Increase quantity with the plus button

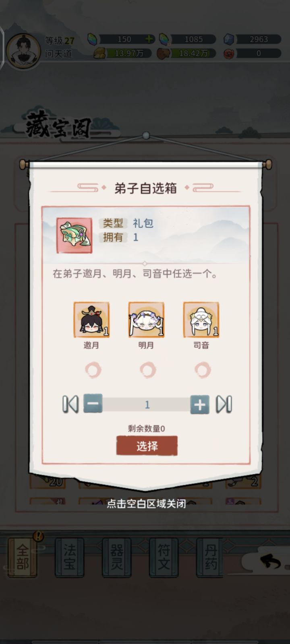tap(200, 405)
